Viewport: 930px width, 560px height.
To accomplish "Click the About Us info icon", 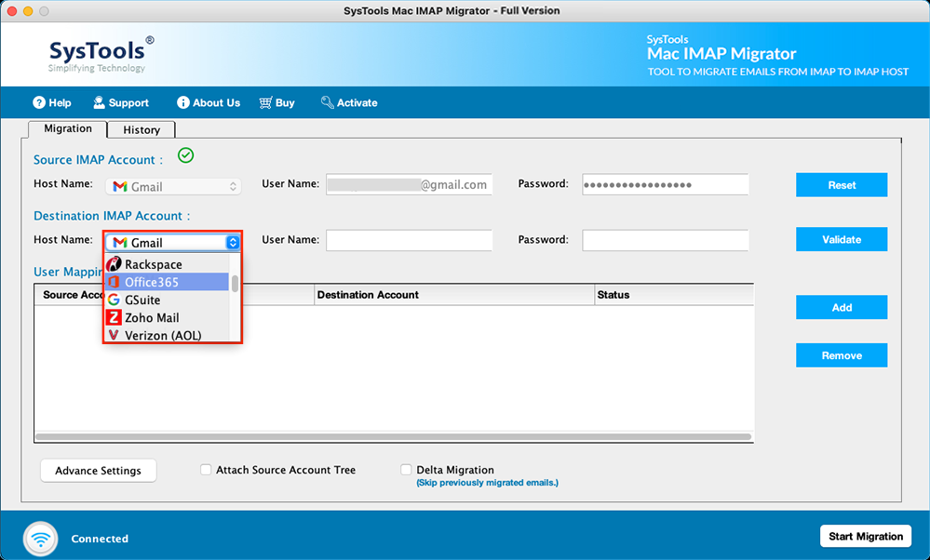I will click(x=183, y=102).
